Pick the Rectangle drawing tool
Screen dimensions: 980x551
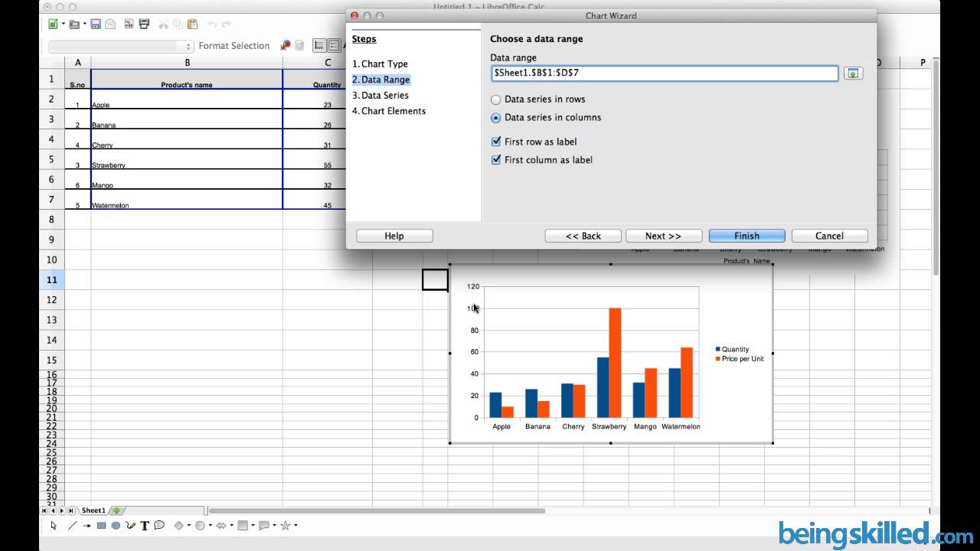101,525
